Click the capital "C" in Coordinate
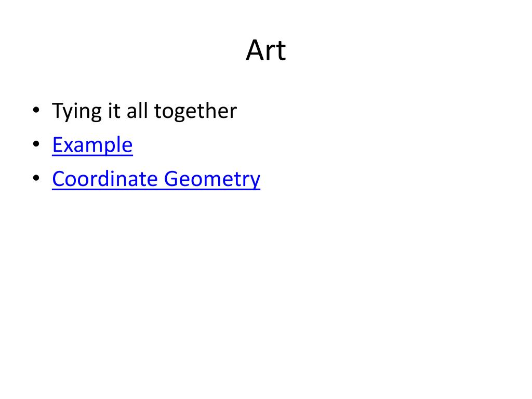 59,179
